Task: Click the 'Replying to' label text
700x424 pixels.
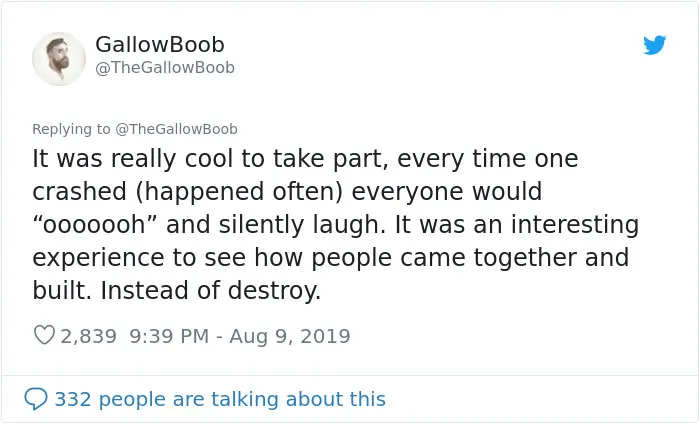Action: pos(71,129)
